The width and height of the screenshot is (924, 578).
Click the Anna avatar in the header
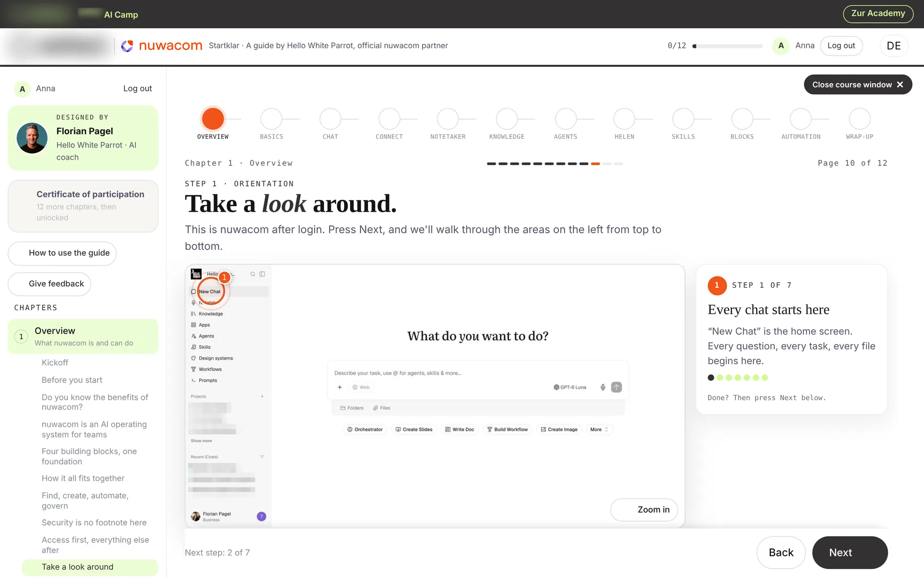pyautogui.click(x=781, y=46)
